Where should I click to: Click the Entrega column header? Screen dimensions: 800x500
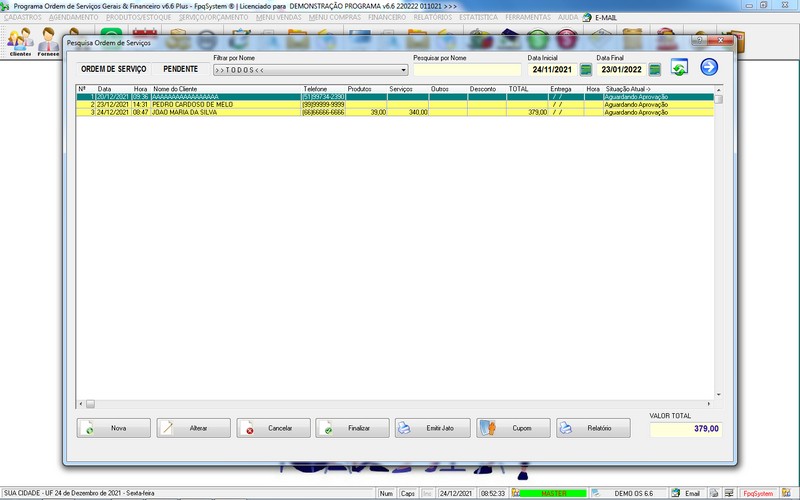tap(566, 89)
